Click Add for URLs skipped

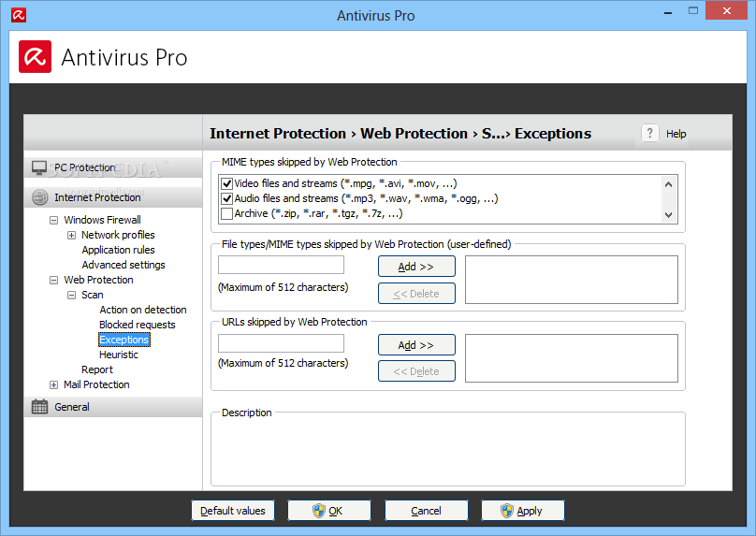[416, 345]
